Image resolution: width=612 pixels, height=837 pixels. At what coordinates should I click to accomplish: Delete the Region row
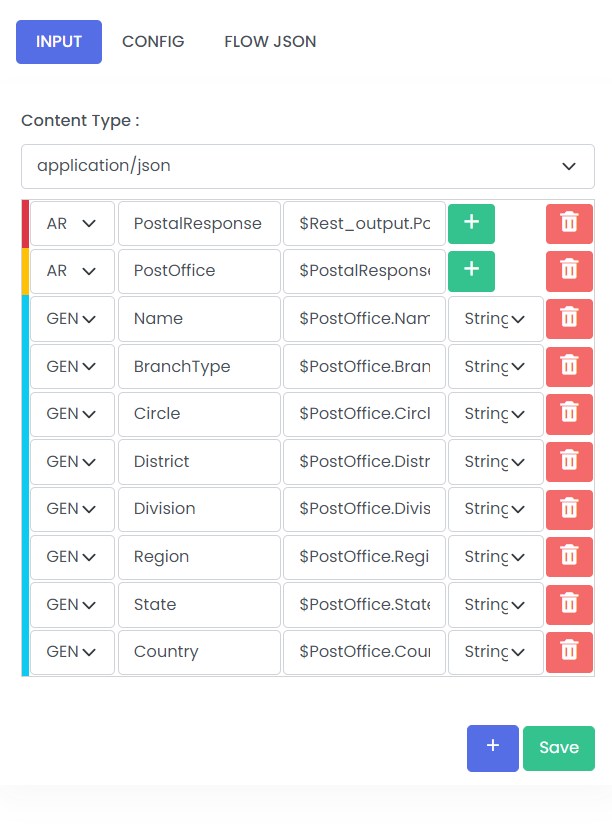569,557
